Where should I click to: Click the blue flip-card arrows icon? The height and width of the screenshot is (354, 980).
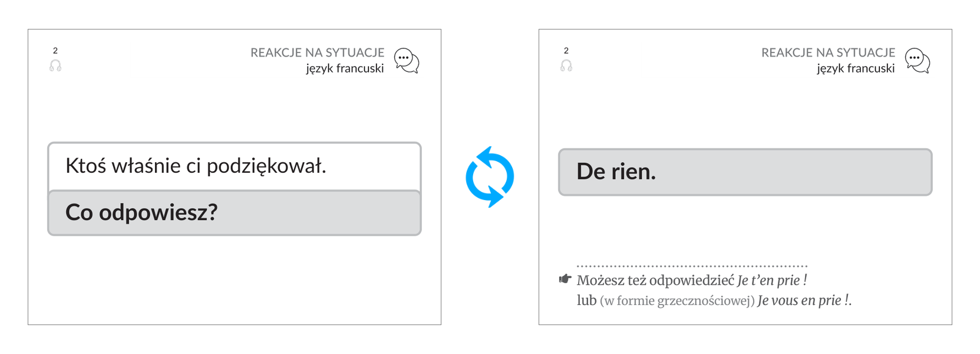click(x=490, y=177)
